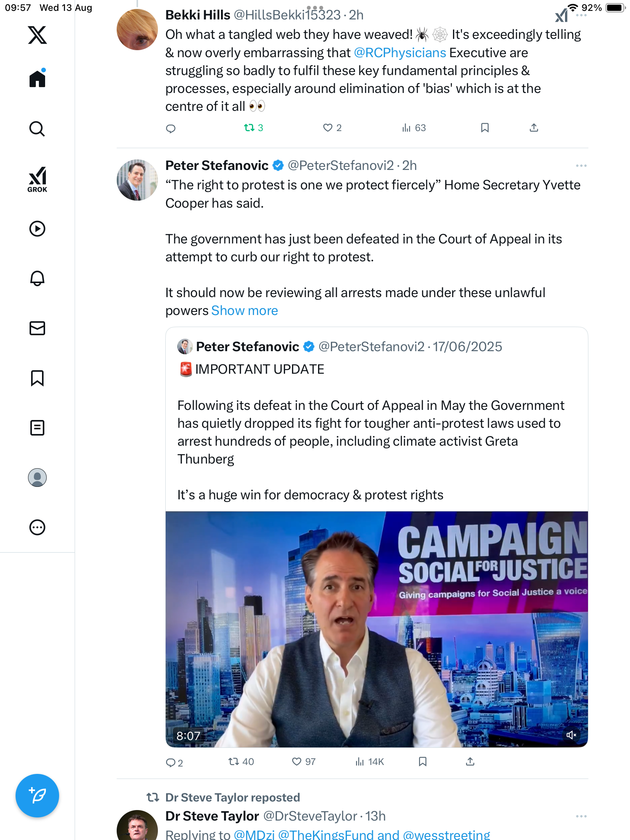Open more options on Dr Steve Taylor's post
630x840 pixels.
(581, 816)
